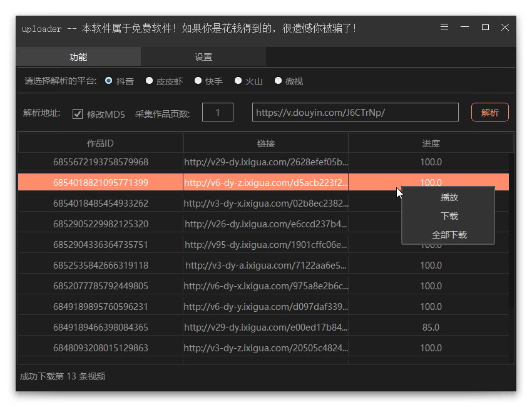Click the 采集作品页数 number field

pyautogui.click(x=218, y=113)
